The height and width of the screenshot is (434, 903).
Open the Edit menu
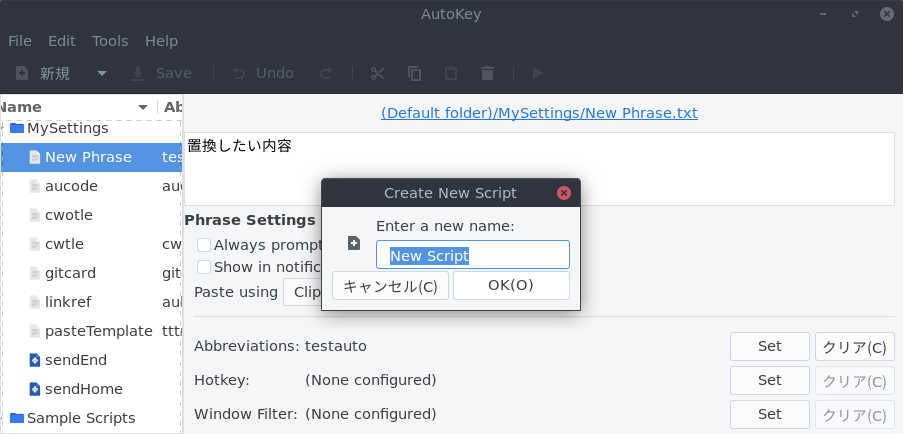[62, 41]
